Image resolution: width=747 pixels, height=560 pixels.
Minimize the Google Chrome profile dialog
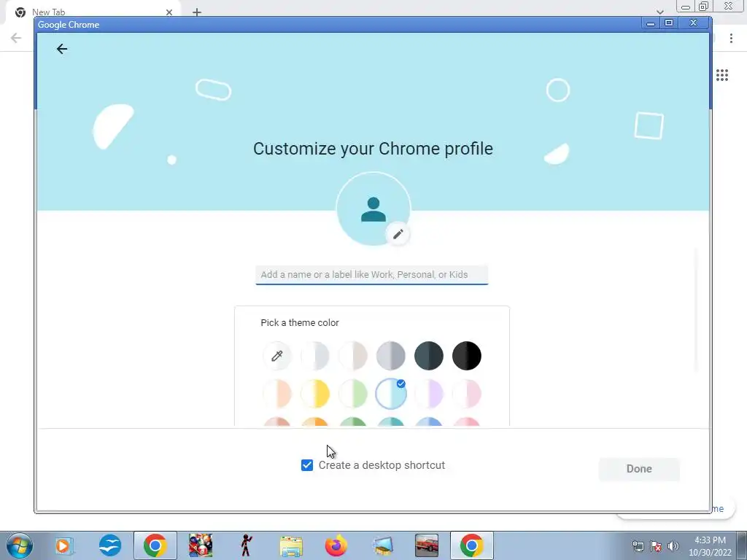[x=651, y=23]
